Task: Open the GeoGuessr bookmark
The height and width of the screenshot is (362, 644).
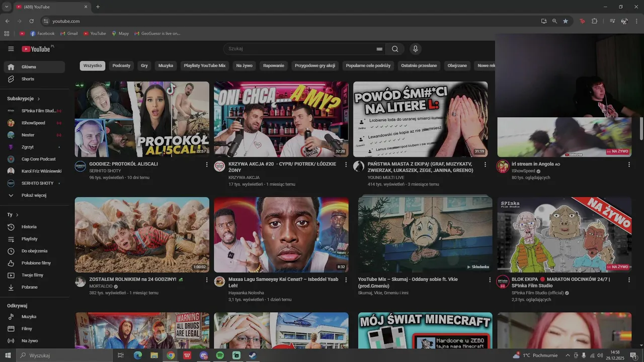Action: point(157,34)
